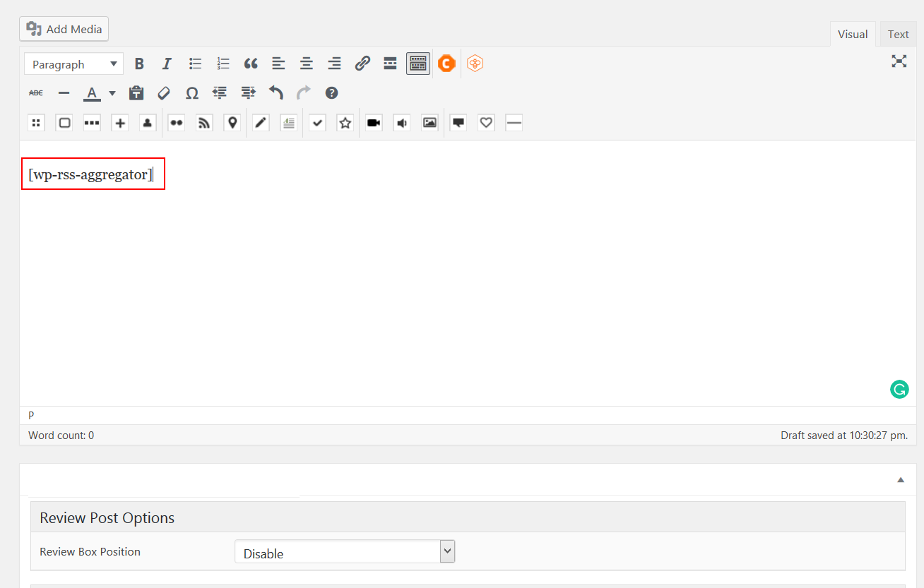Open the special character (omega) picker
This screenshot has height=588, width=924.
pos(191,93)
